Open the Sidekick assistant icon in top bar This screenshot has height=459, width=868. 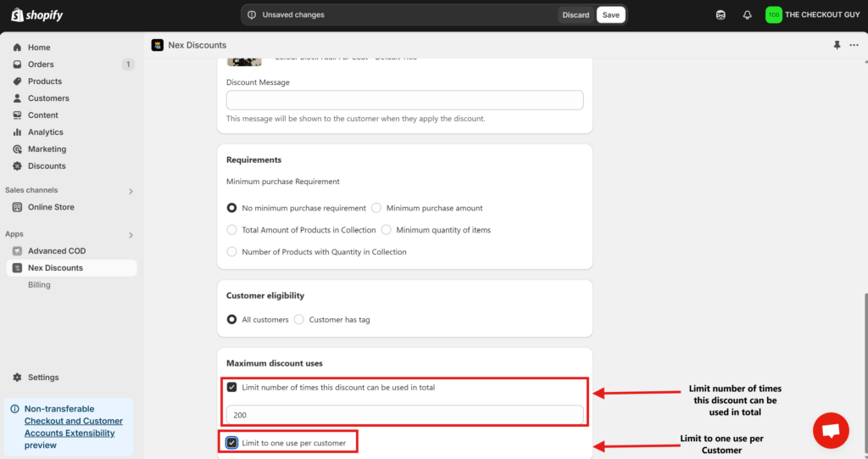[721, 15]
